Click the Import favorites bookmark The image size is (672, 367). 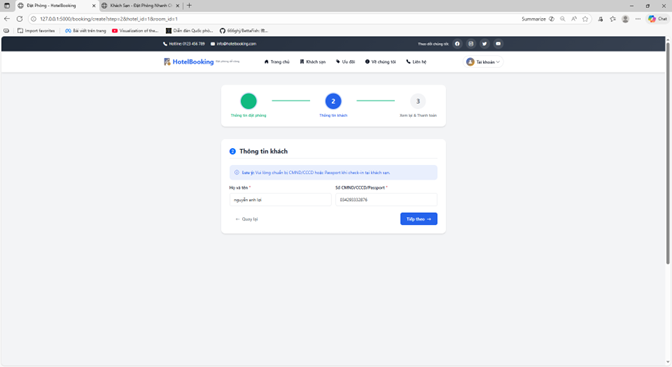click(36, 30)
